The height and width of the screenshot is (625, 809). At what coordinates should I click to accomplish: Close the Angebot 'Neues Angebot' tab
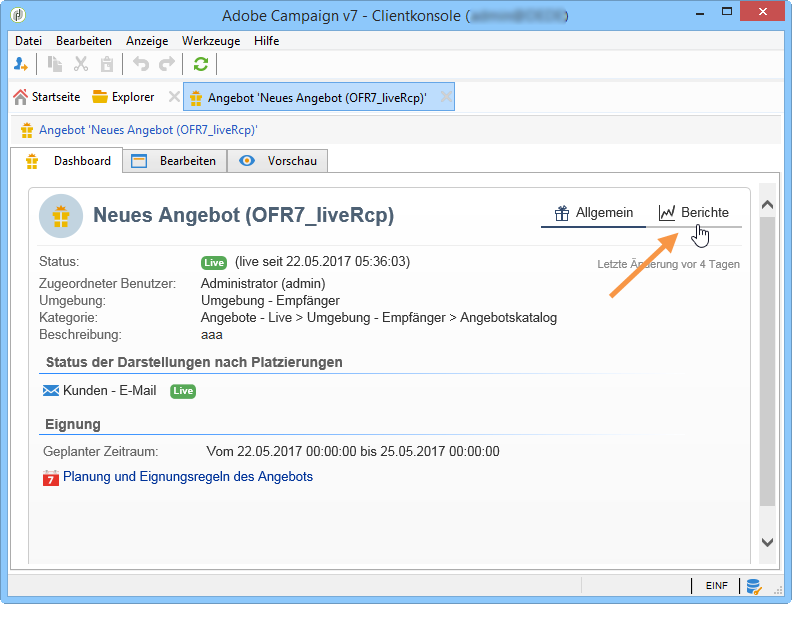click(x=446, y=97)
